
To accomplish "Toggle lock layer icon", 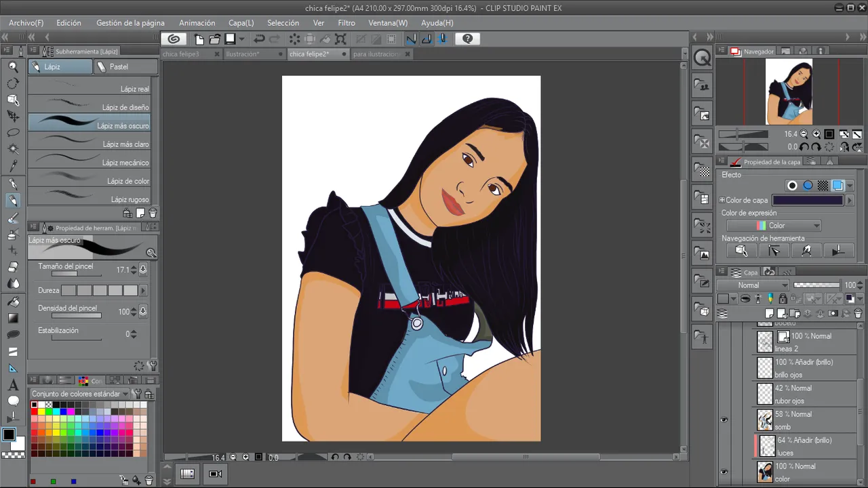I will point(783,299).
